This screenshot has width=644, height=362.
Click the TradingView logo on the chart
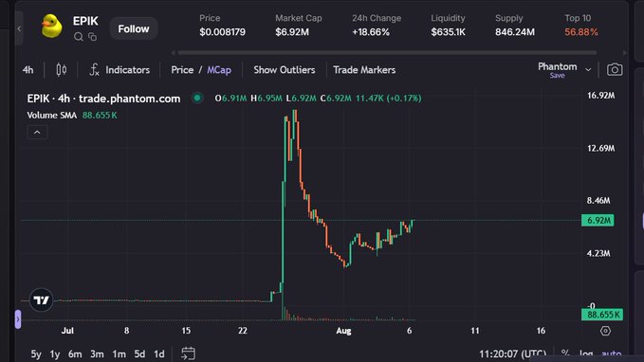(x=41, y=300)
